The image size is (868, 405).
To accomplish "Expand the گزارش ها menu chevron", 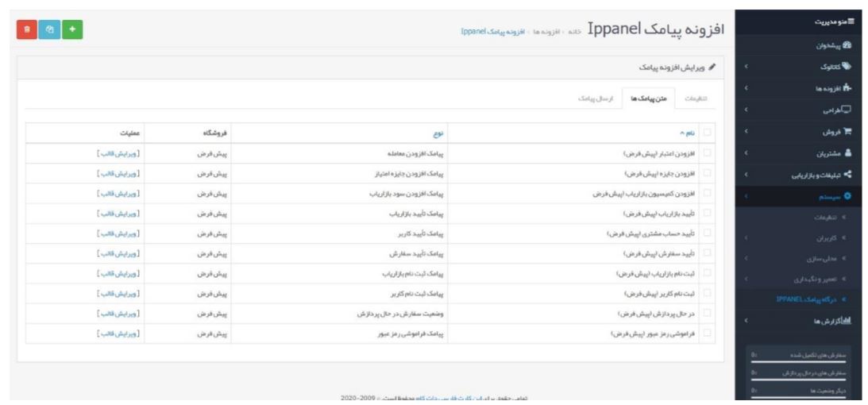I will tap(746, 320).
